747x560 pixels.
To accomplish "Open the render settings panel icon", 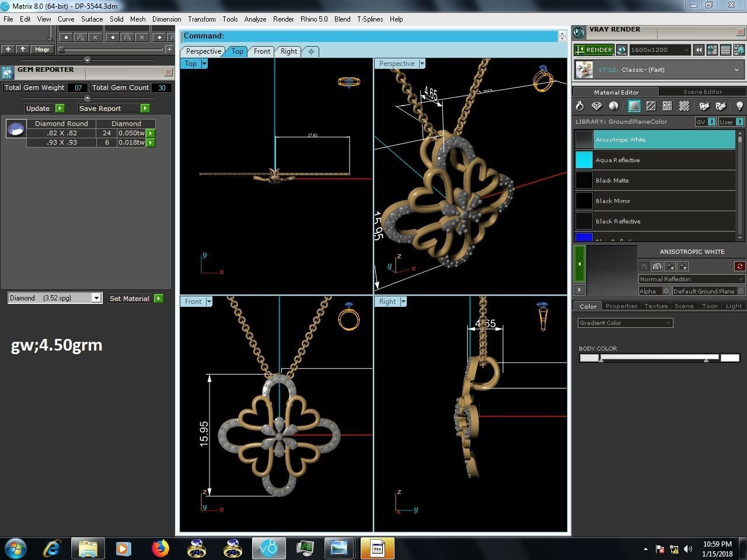I will (712, 50).
